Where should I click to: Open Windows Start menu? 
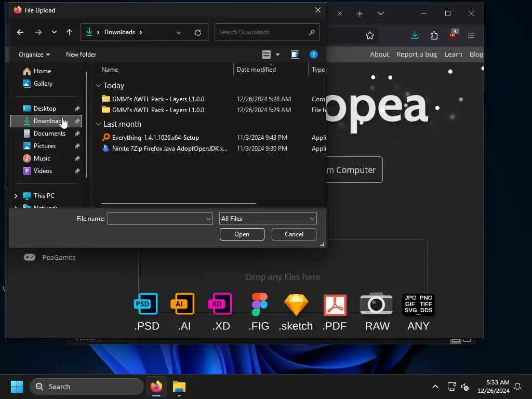pos(17,387)
